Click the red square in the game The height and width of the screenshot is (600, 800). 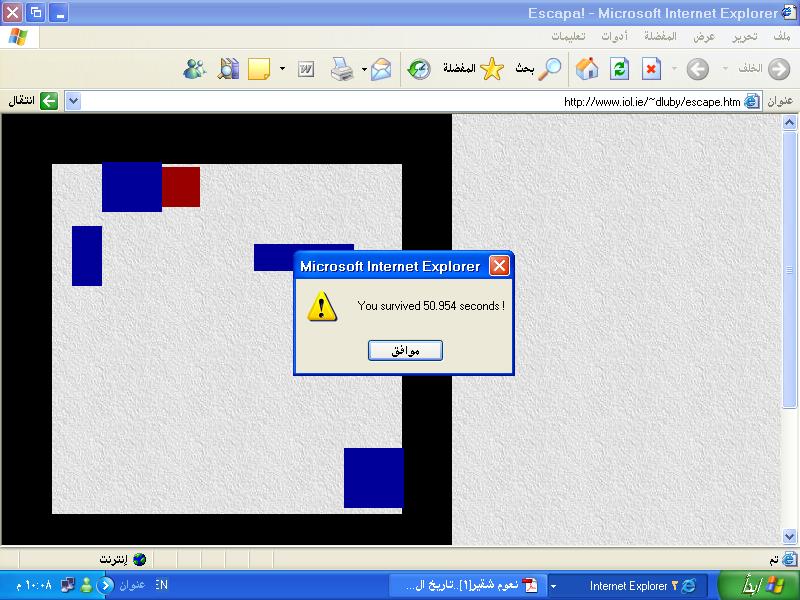181,187
